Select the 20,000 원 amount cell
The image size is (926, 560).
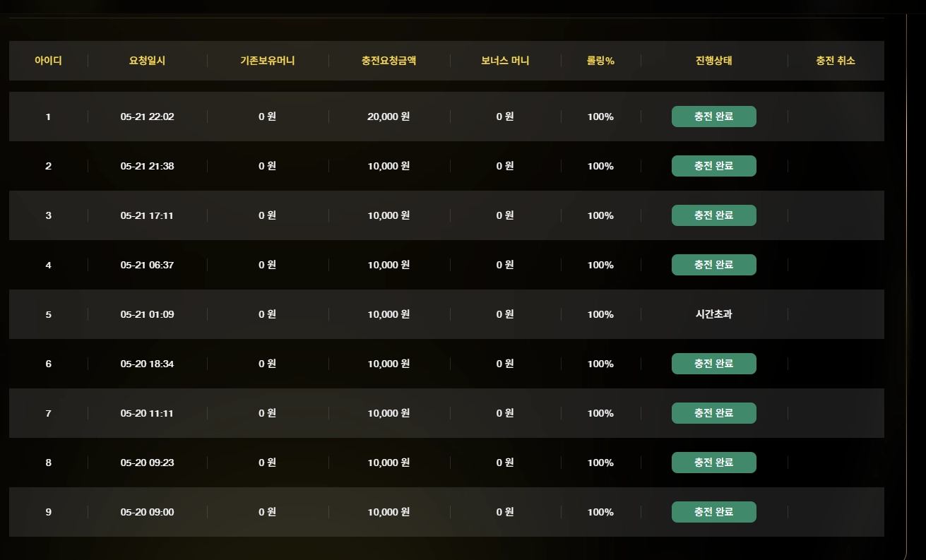pyautogui.click(x=388, y=117)
